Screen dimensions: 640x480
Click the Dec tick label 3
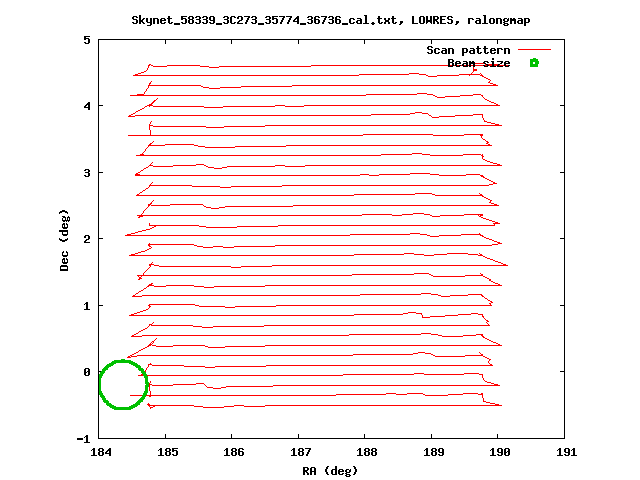(87, 173)
